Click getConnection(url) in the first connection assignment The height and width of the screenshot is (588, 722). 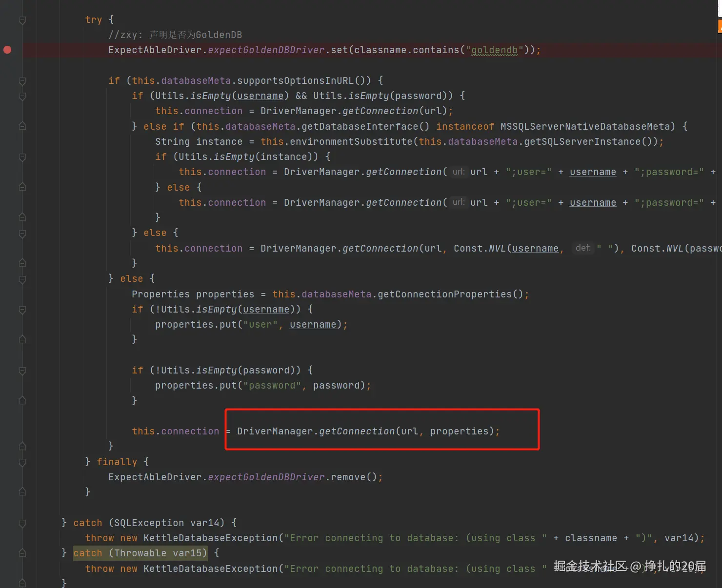[395, 111]
